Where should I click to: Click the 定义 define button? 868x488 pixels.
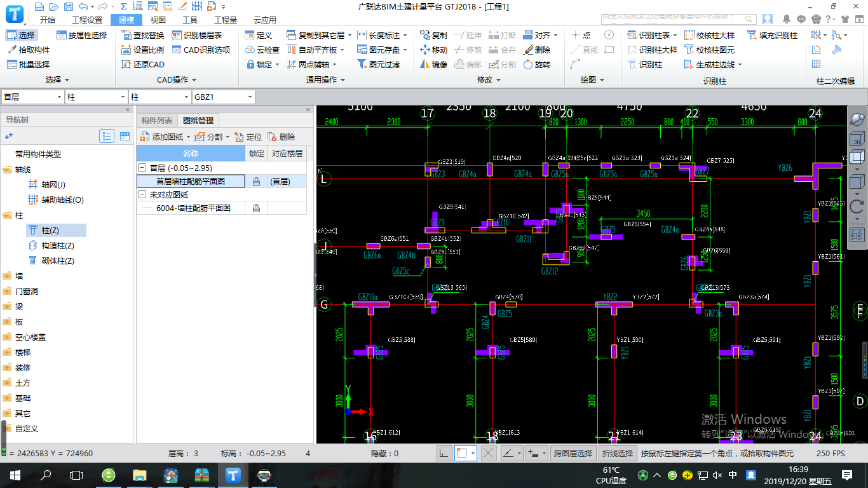258,35
